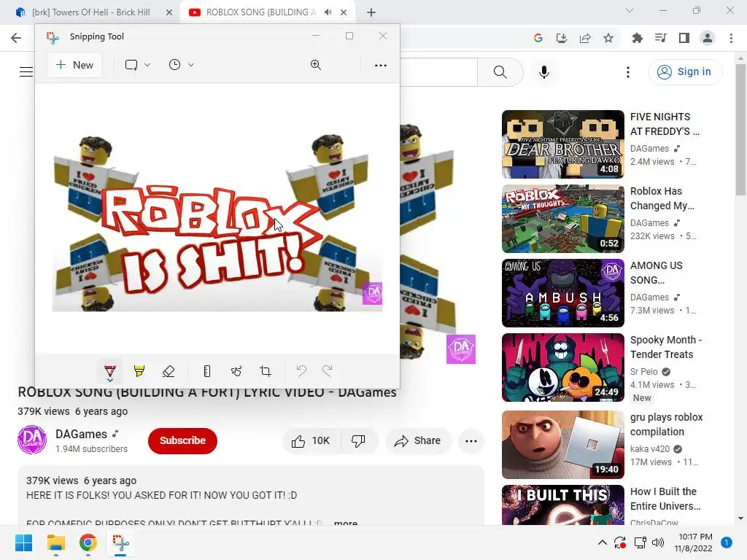Show hidden system tray icons

(602, 542)
